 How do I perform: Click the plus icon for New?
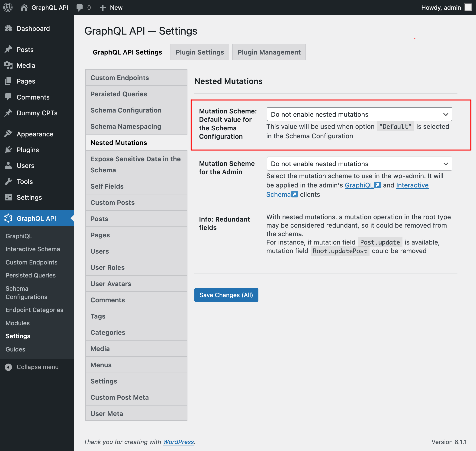[x=103, y=8]
